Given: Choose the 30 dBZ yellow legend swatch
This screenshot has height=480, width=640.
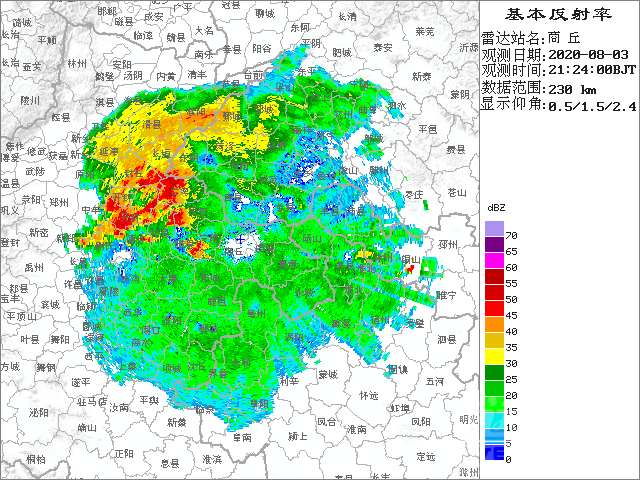Looking at the screenshot, I should [x=494, y=356].
